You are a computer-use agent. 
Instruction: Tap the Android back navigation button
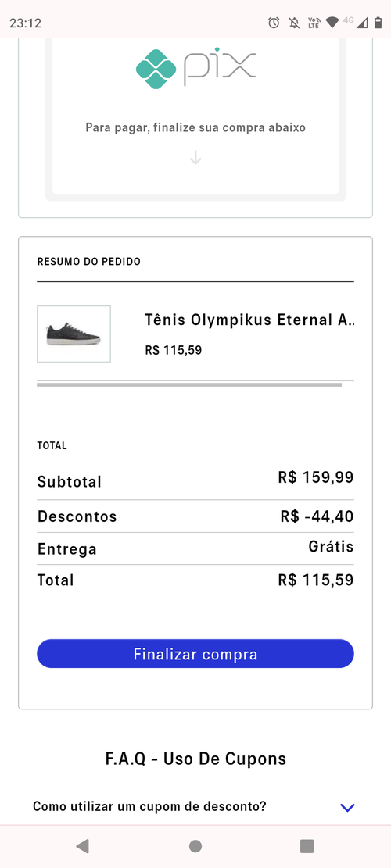pos(83,845)
